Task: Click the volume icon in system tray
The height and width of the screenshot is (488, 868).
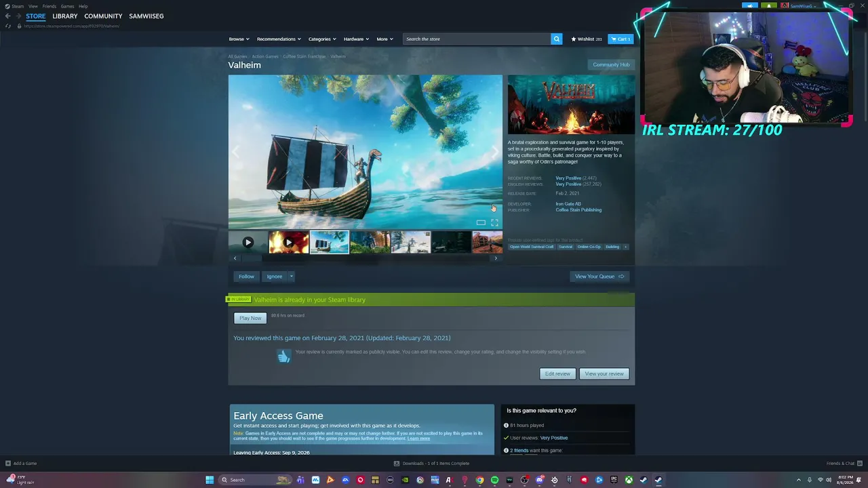Action: tap(829, 480)
